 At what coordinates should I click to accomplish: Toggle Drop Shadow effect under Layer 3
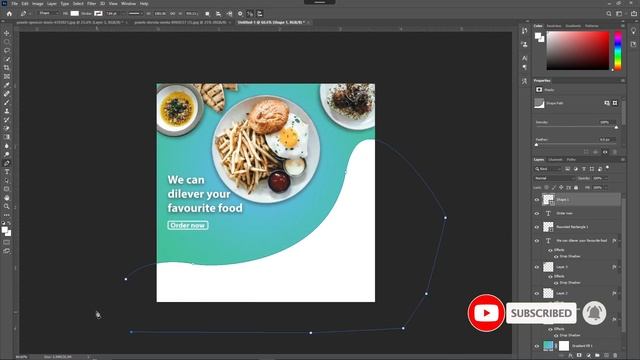tap(556, 282)
